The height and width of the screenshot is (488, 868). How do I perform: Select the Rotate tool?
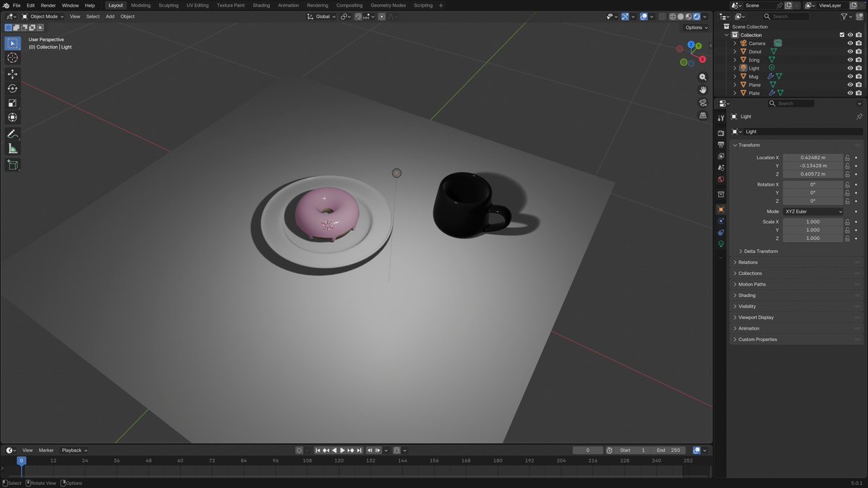pos(12,88)
